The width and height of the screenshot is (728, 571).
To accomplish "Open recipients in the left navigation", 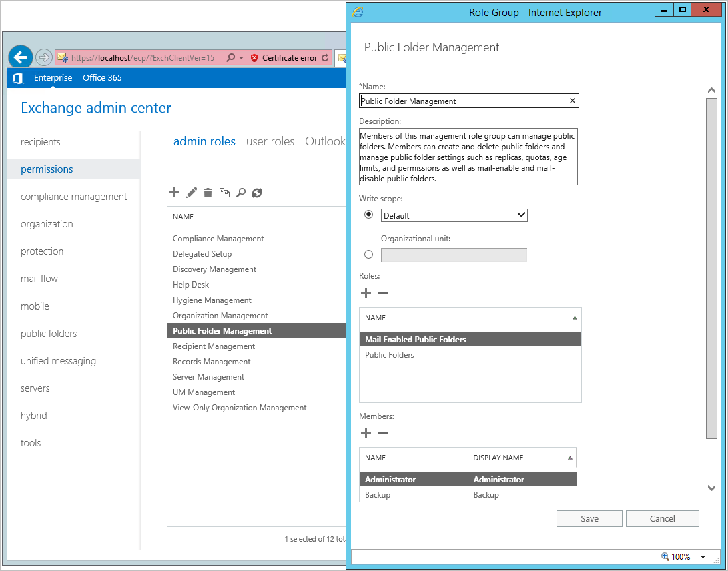I will pyautogui.click(x=41, y=142).
